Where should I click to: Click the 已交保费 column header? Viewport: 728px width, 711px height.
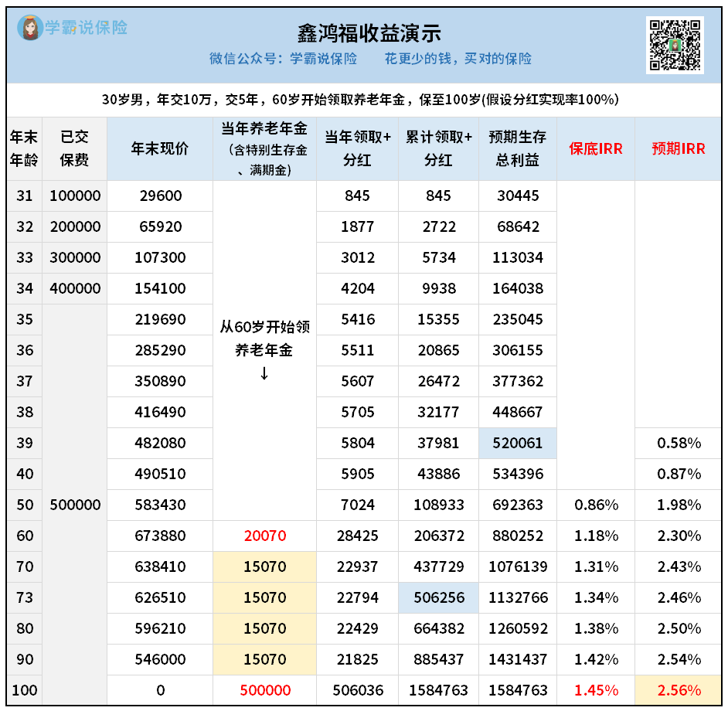click(75, 148)
